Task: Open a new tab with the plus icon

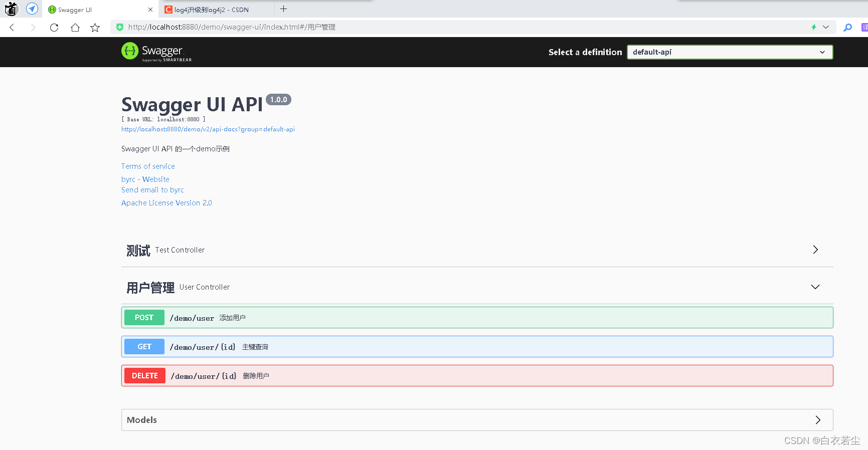Action: pos(283,9)
